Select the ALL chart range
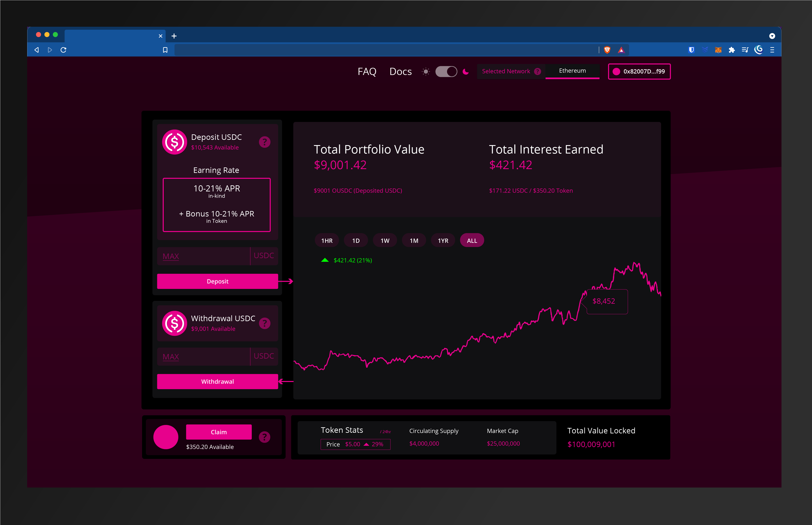The width and height of the screenshot is (812, 525). (x=472, y=241)
